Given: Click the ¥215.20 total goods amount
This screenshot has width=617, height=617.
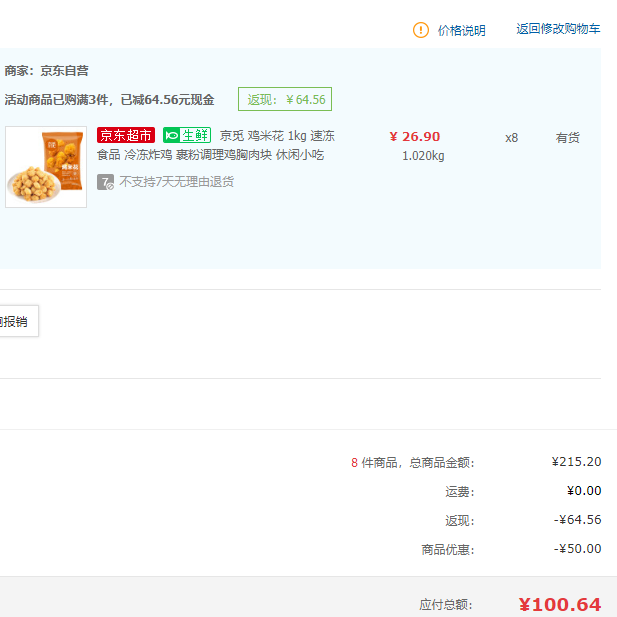Looking at the screenshot, I should pos(576,462).
